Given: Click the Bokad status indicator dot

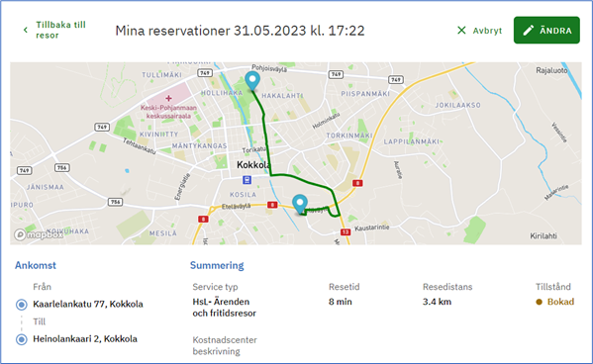Looking at the screenshot, I should click(x=539, y=302).
